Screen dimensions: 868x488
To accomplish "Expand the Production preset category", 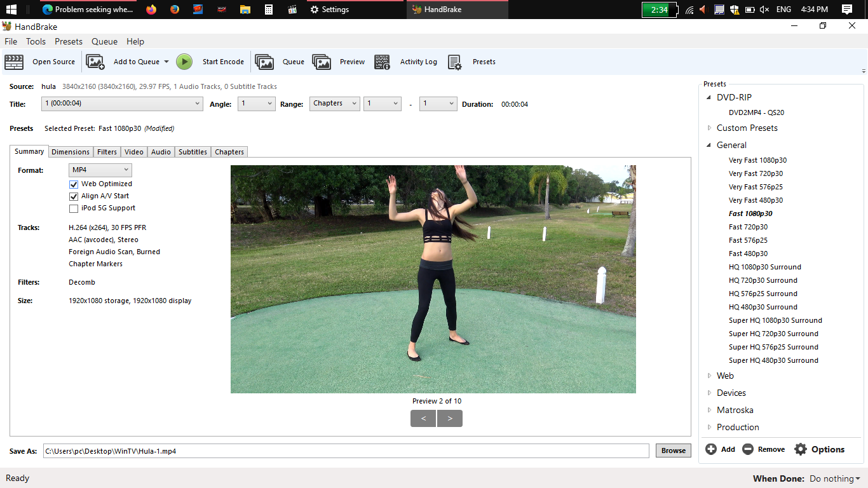I will [x=709, y=427].
